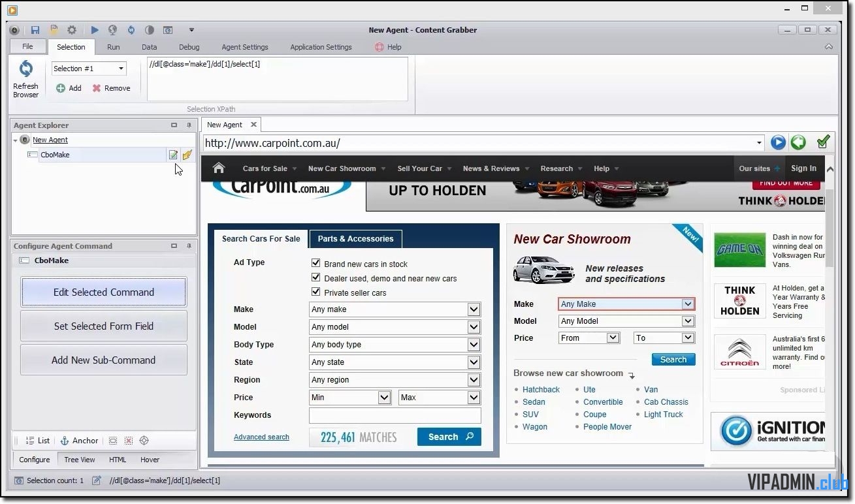
Task: Collapse the New Agent tree node
Action: click(x=15, y=140)
